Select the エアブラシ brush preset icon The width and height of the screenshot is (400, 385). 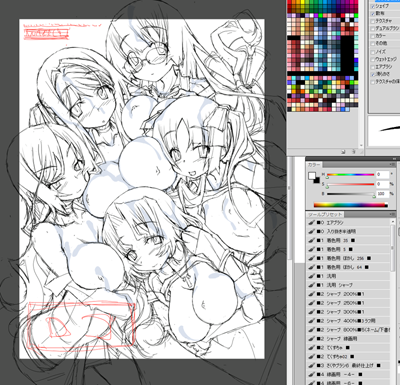pos(312,222)
